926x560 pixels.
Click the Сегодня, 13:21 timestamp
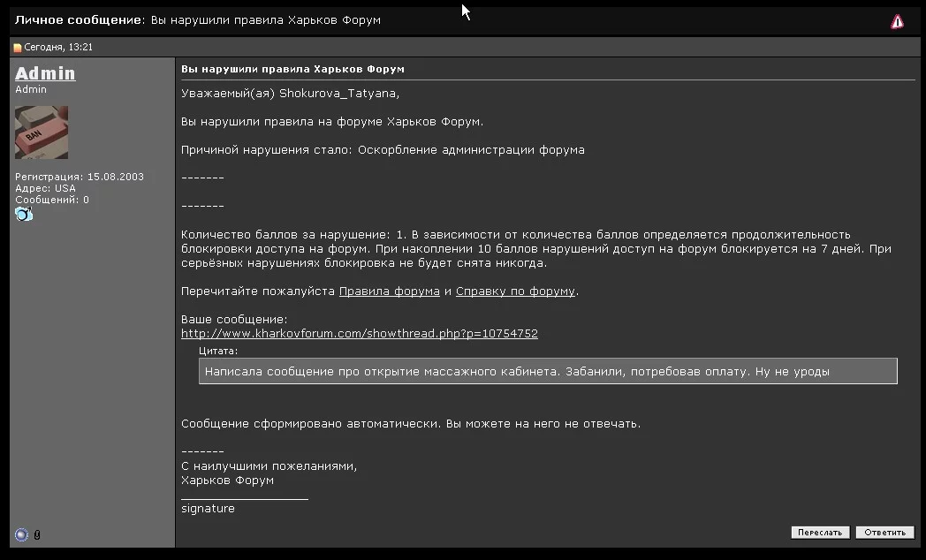pyautogui.click(x=58, y=48)
